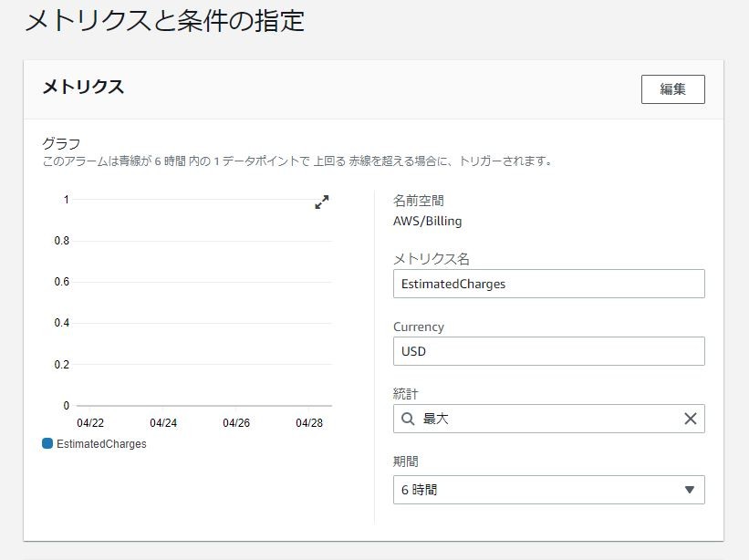Screen dimensions: 749x560
Task: Click the Currency field label
Action: [419, 327]
